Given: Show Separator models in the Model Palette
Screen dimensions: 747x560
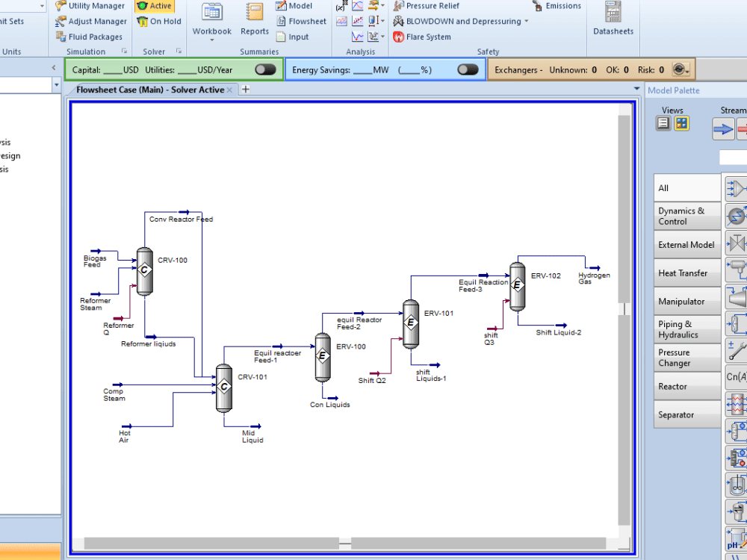Looking at the screenshot, I should 686,414.
